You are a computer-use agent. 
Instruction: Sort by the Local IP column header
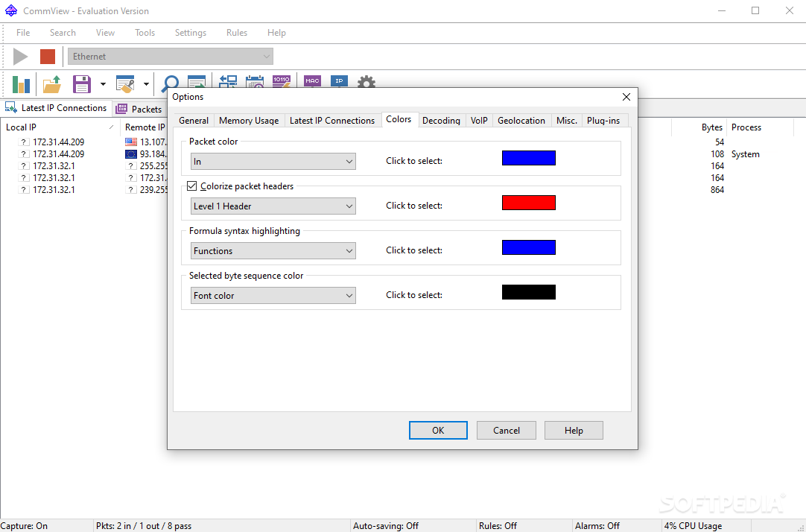(60, 127)
